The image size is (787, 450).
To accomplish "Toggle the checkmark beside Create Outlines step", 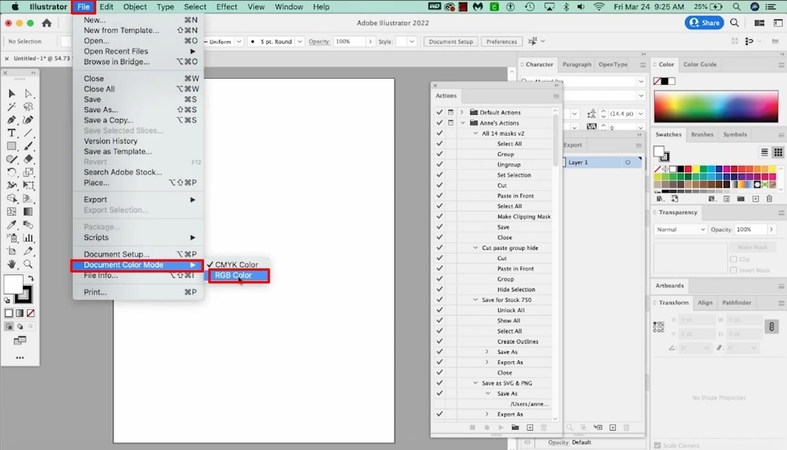I will pyautogui.click(x=440, y=341).
